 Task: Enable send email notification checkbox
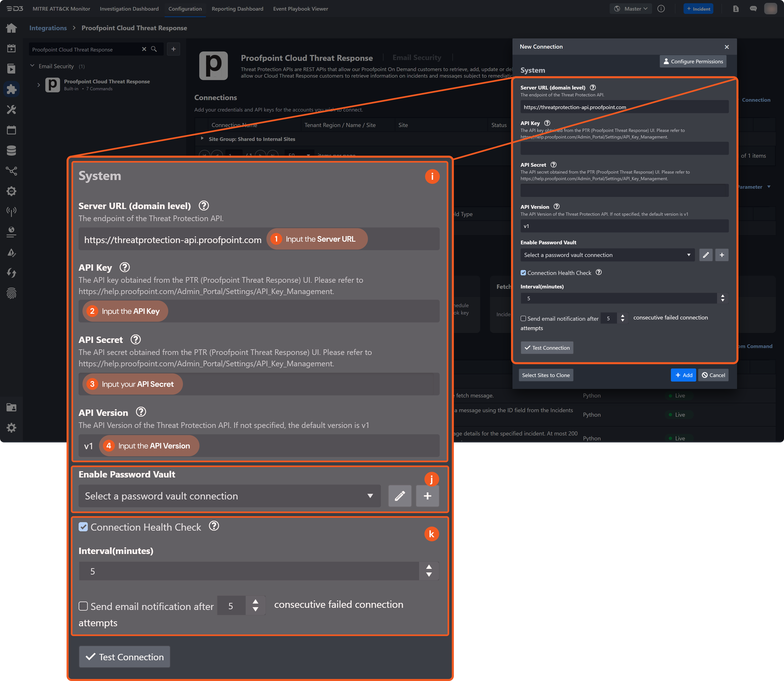523,318
